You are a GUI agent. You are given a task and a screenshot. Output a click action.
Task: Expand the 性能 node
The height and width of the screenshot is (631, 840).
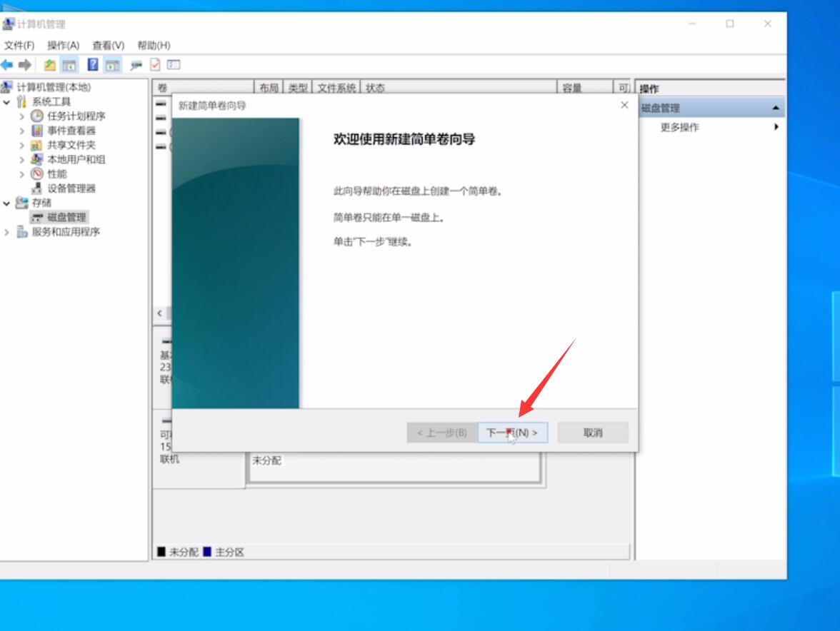pyautogui.click(x=21, y=174)
